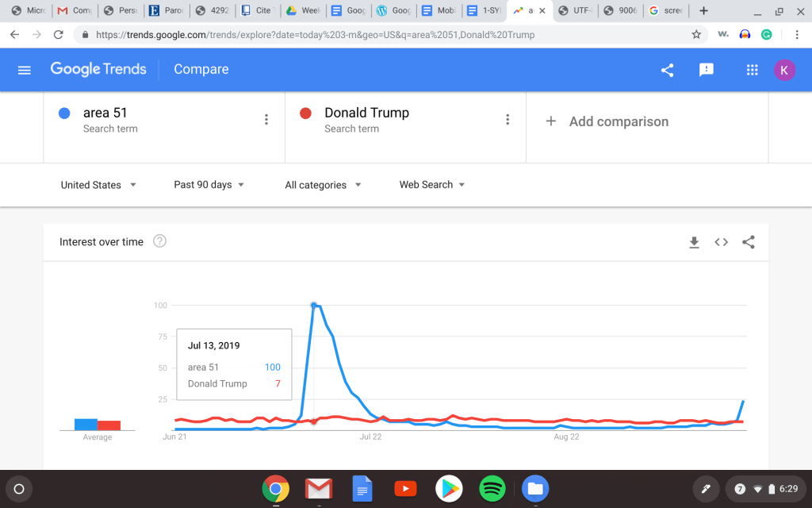The width and height of the screenshot is (812, 508).
Task: Click Add comparison
Action: pyautogui.click(x=607, y=121)
